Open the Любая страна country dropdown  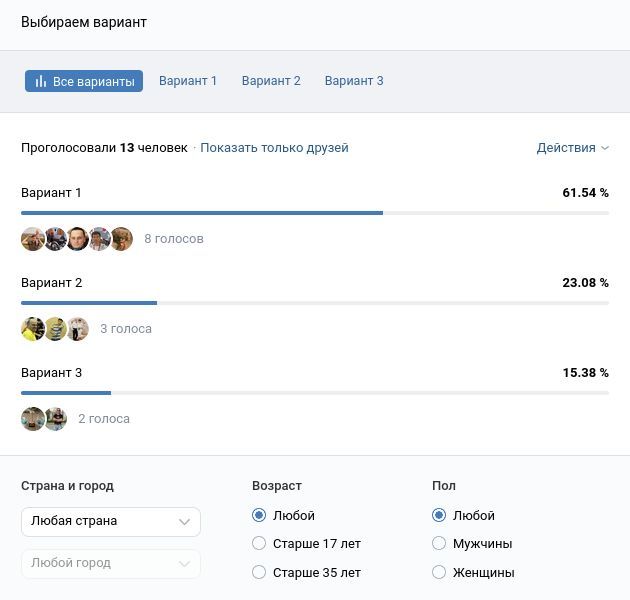pos(110,521)
